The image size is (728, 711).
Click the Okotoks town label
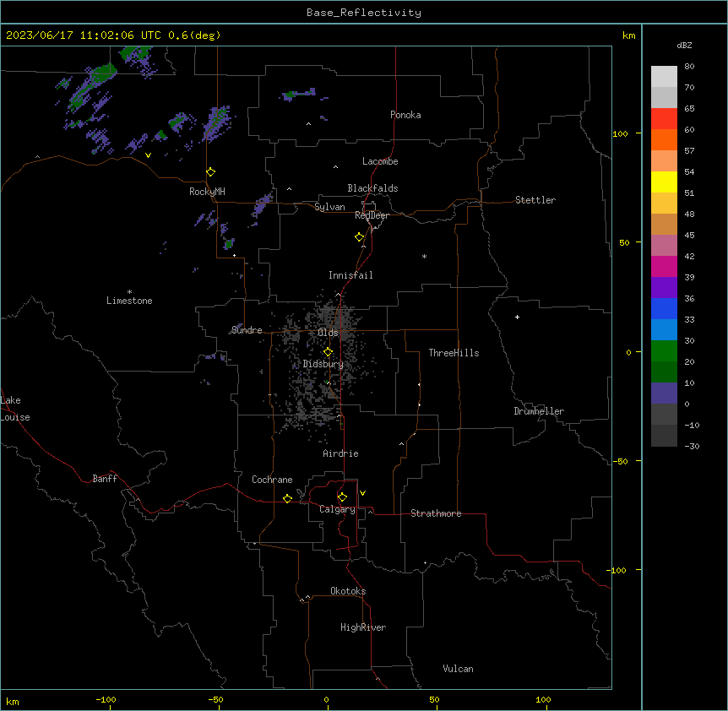(348, 591)
